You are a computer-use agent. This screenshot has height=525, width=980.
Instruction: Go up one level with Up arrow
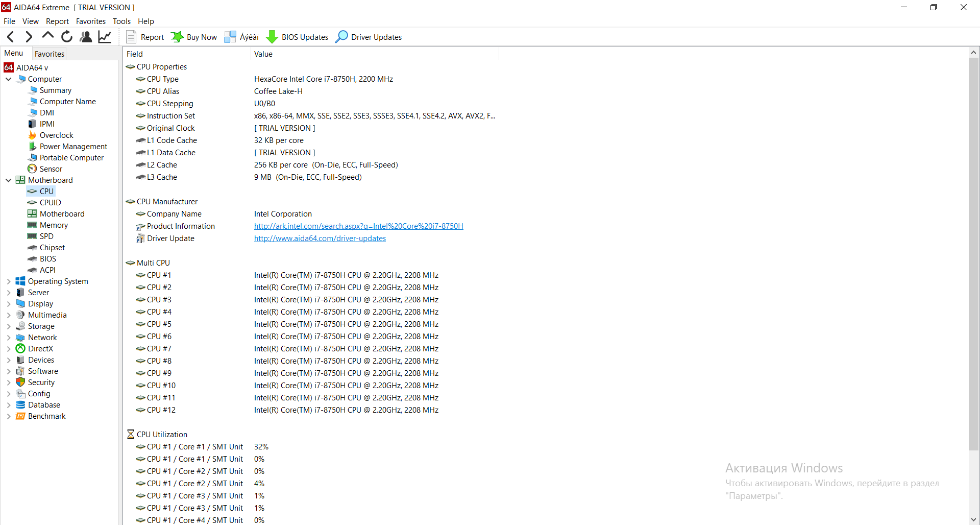point(48,36)
